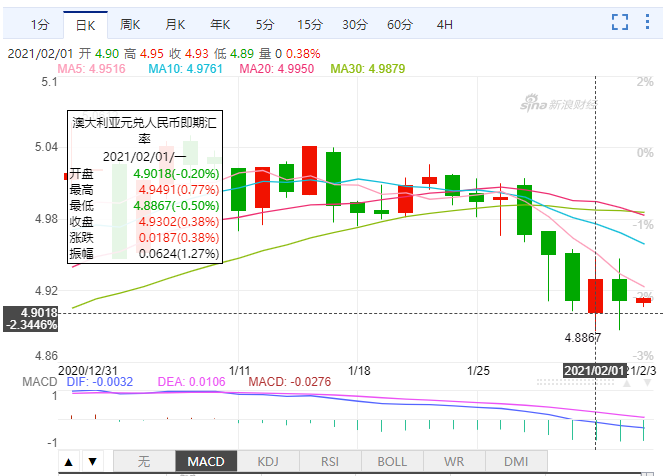This screenshot has width=663, height=476.
Task: Select the 日K daily chart tab
Action: pos(85,25)
